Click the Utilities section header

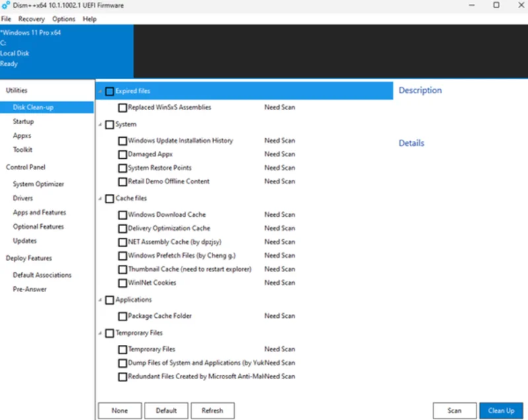[16, 90]
